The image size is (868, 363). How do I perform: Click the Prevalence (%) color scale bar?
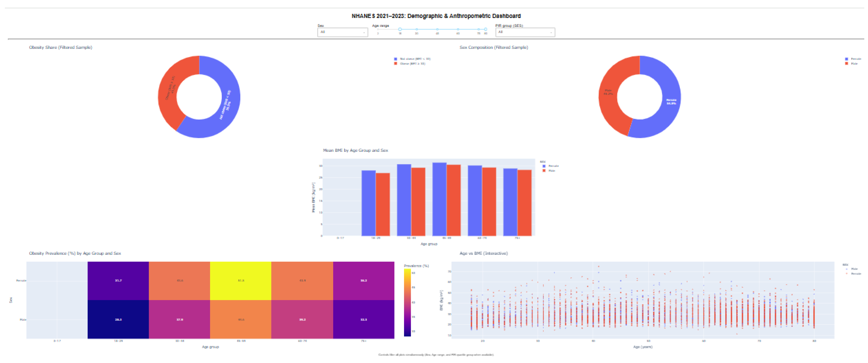407,302
